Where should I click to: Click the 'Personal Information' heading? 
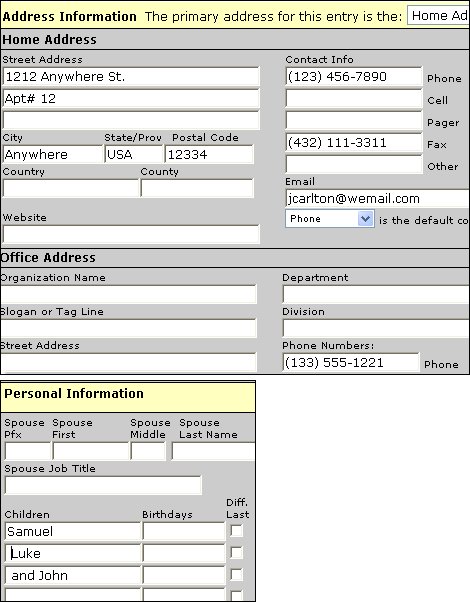pyautogui.click(x=74, y=394)
